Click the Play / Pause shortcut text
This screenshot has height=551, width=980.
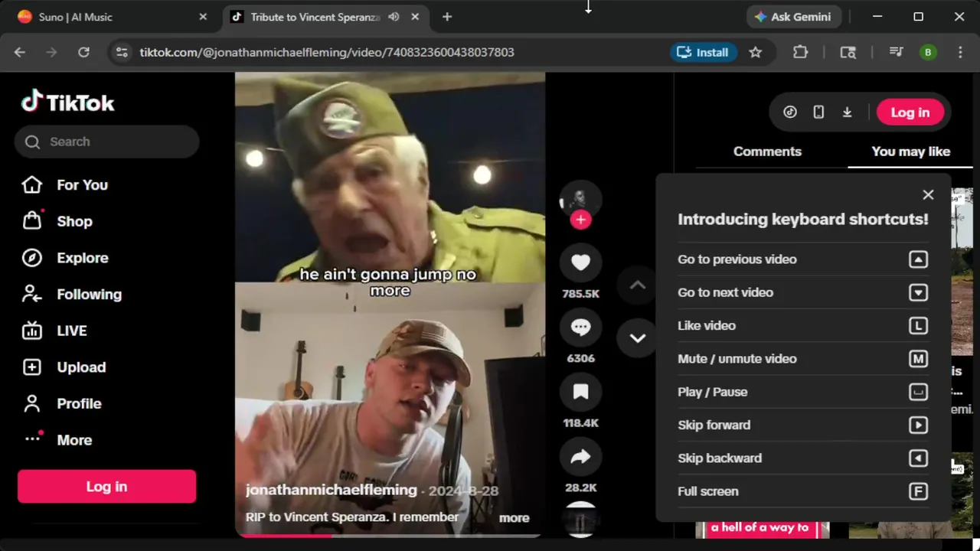(x=712, y=392)
